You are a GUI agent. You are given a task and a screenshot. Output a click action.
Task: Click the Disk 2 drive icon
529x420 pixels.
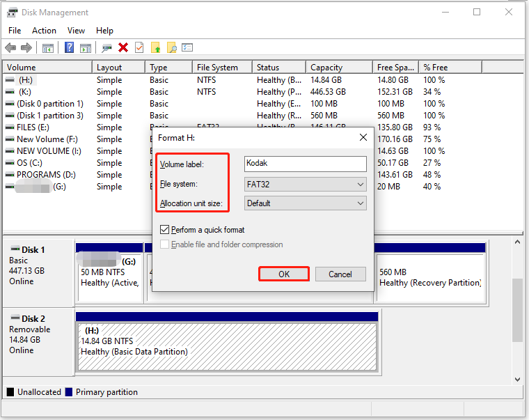[15, 318]
